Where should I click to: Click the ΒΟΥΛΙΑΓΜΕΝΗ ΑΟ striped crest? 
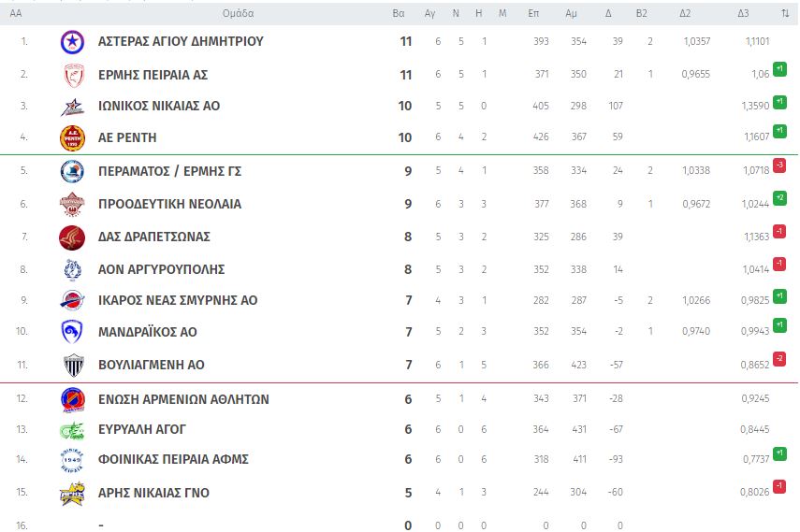(x=72, y=365)
